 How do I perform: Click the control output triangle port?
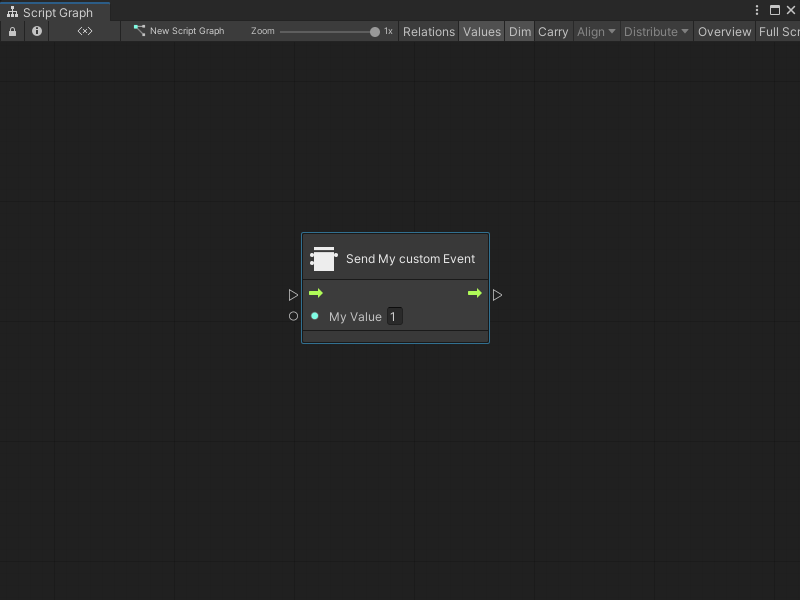click(497, 295)
